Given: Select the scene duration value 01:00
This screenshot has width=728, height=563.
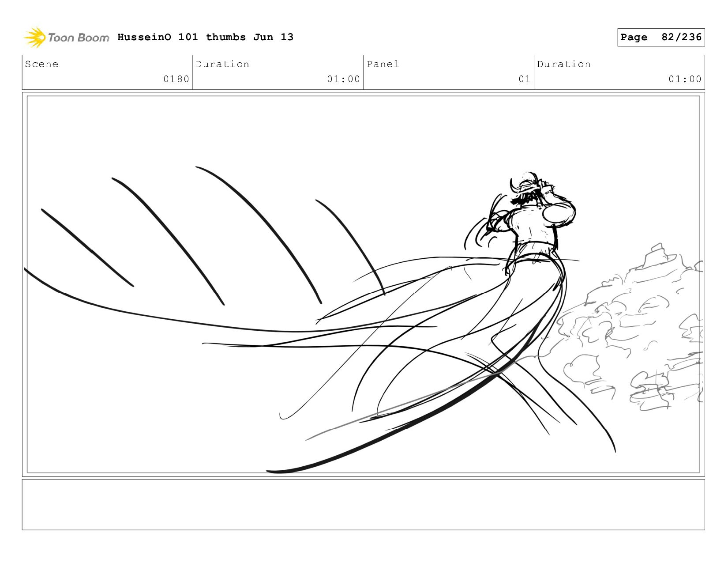Looking at the screenshot, I should click(343, 79).
